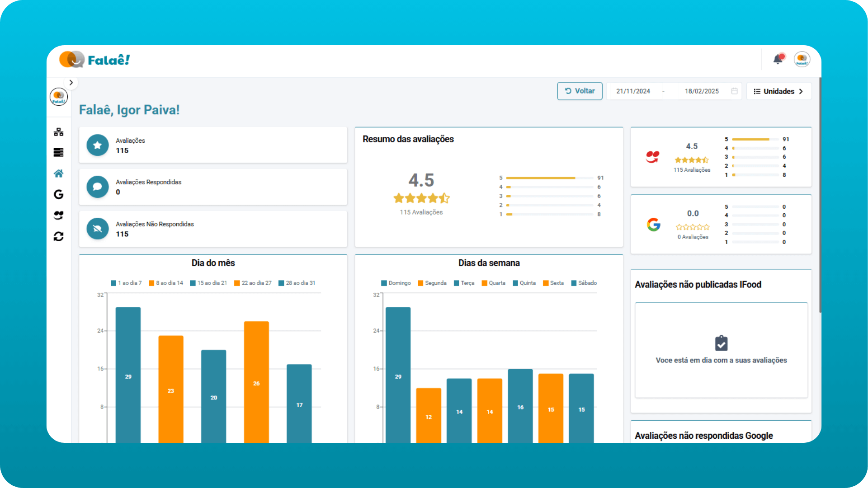868x488 pixels.
Task: Open Google reviews sidebar icon
Action: click(x=58, y=194)
